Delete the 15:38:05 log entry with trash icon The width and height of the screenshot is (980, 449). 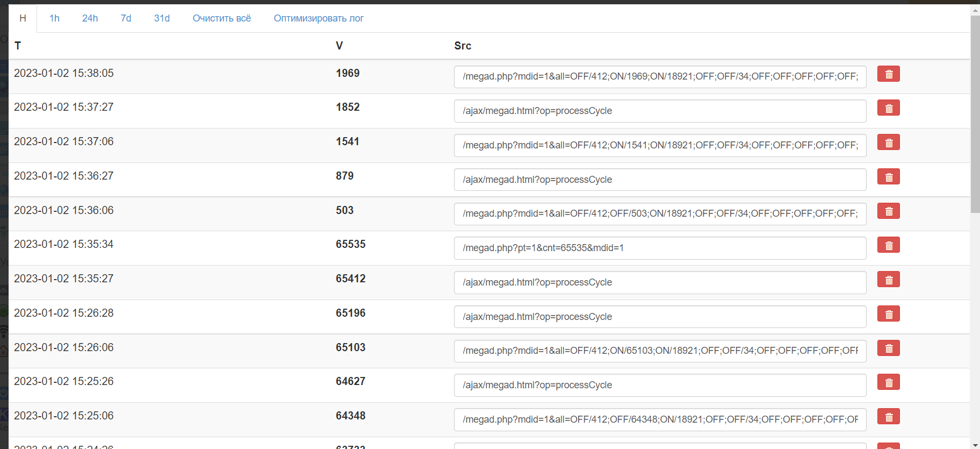click(x=888, y=74)
